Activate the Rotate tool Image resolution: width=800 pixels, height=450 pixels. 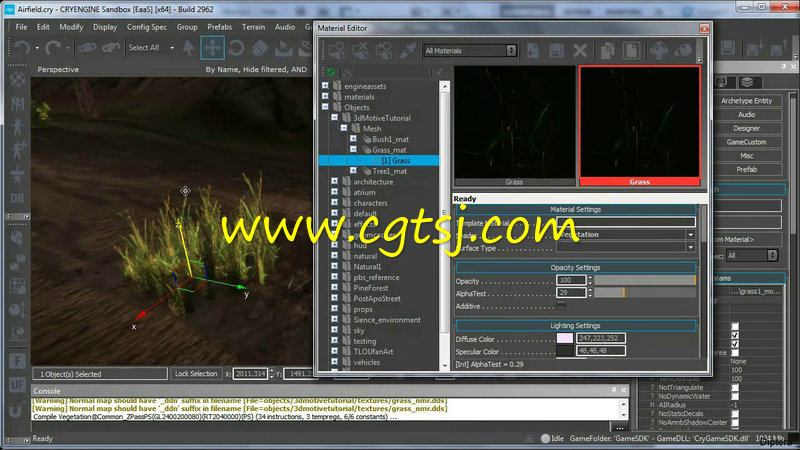[x=236, y=48]
